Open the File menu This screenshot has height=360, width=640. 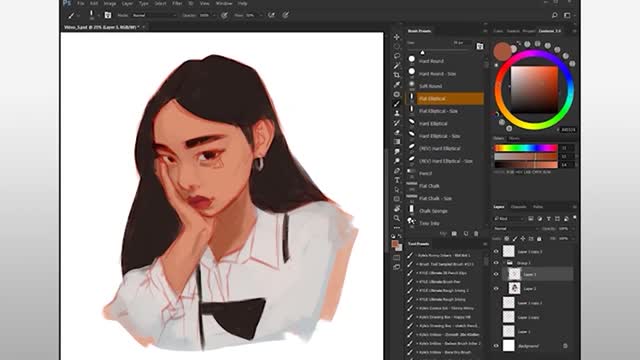(x=80, y=3)
